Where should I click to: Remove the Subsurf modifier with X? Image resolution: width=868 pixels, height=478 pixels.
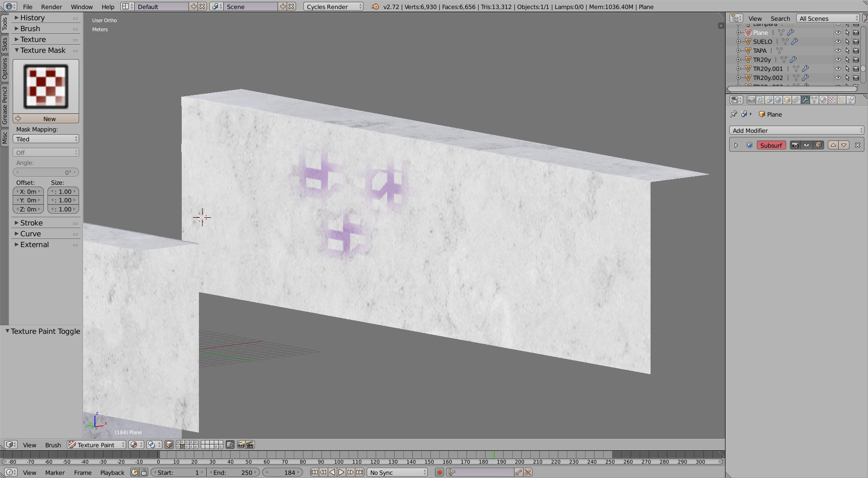coord(858,145)
